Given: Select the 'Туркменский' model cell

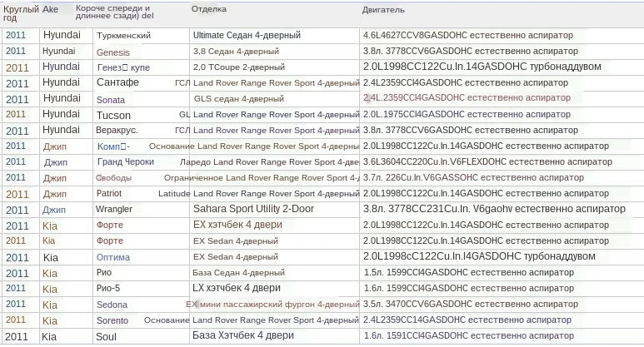Looking at the screenshot, I should [123, 36].
